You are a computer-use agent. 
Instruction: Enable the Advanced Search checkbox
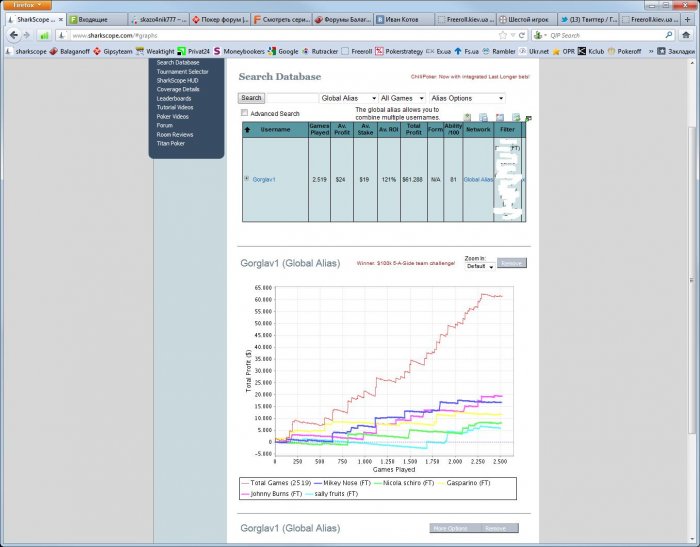244,113
